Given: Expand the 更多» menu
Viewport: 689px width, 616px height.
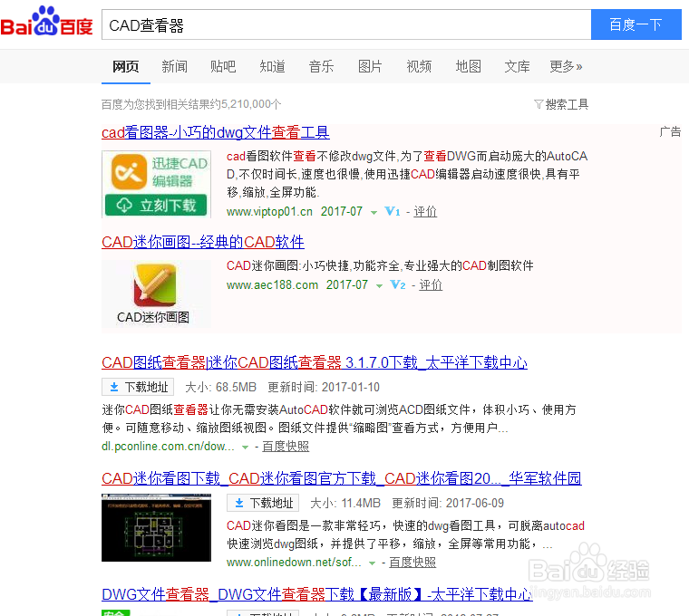Looking at the screenshot, I should click(x=566, y=66).
